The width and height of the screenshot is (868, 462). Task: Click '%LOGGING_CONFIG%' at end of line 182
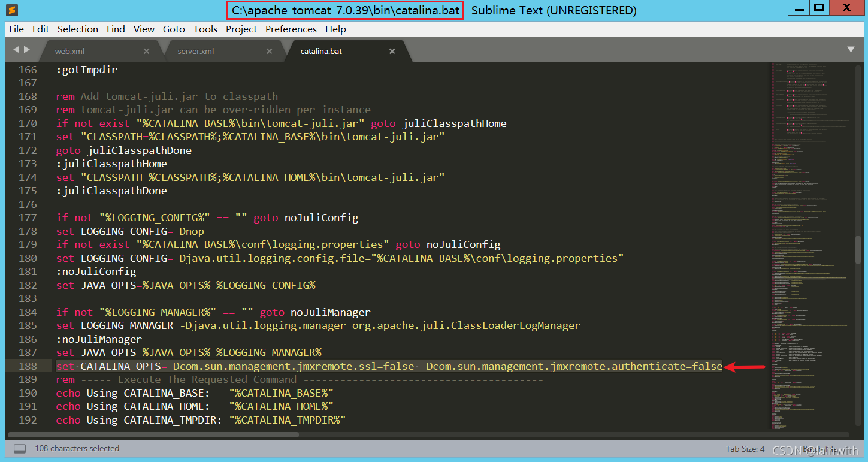point(266,285)
